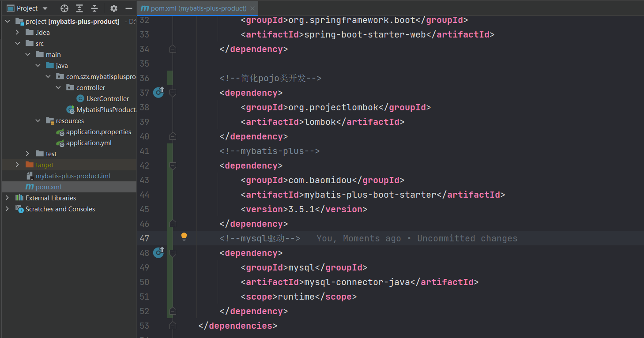Click the org.projectlombok groupId text
This screenshot has width=644, height=338.
[333, 107]
